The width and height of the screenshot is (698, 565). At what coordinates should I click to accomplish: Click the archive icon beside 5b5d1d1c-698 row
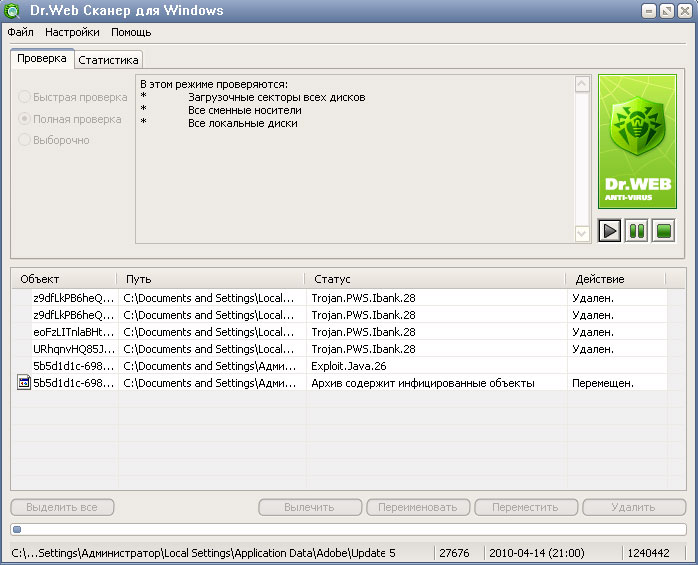[24, 382]
